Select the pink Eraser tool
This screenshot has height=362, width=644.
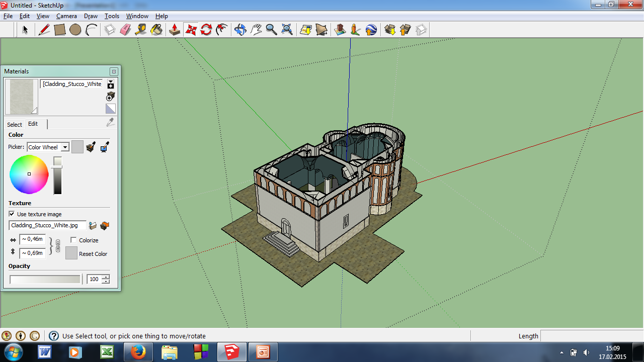point(125,30)
